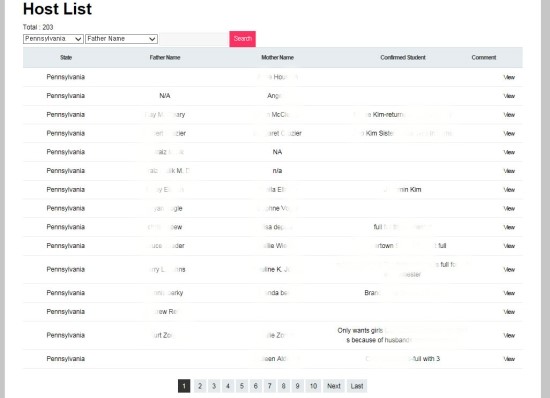Click 'N/A' in the Father Name column
Screen dimensions: 550x398
(x=165, y=96)
